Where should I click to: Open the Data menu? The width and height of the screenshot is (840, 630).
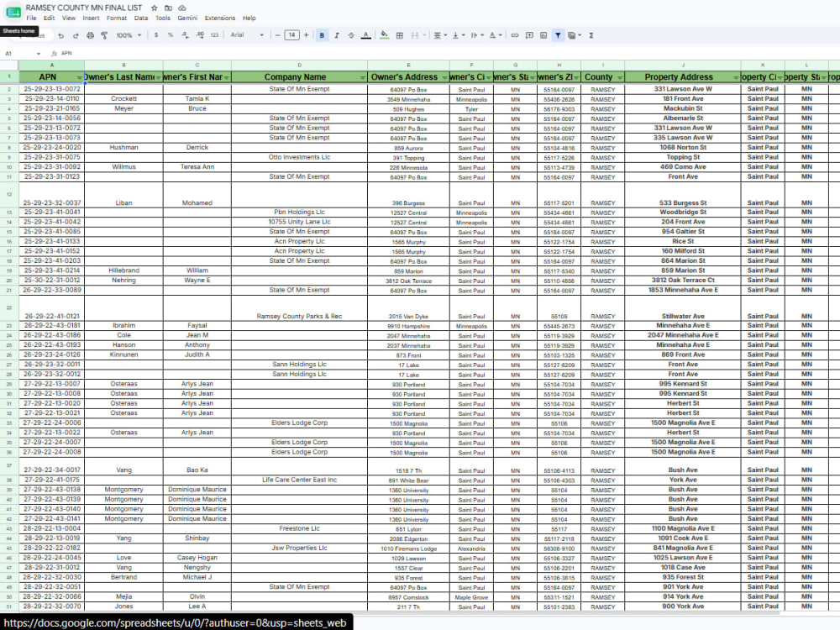coord(141,18)
